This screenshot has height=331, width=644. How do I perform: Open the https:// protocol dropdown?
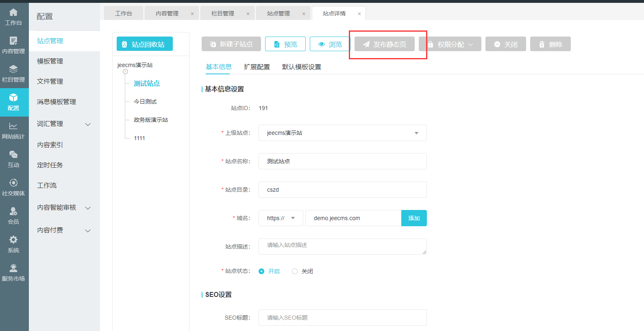(281, 218)
